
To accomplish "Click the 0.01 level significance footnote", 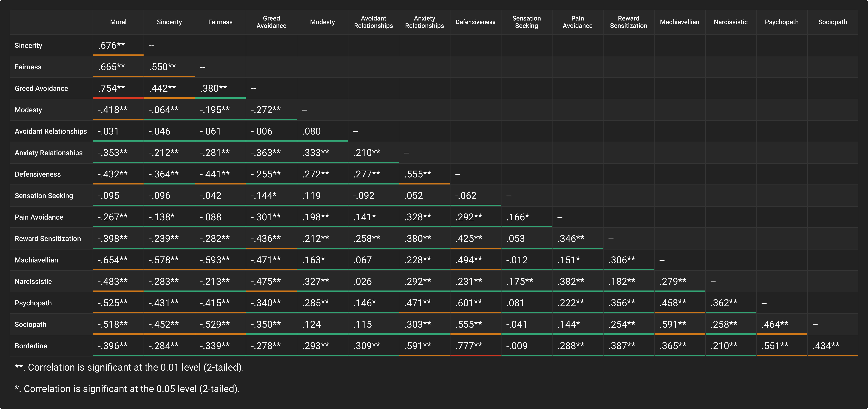I will tap(129, 367).
